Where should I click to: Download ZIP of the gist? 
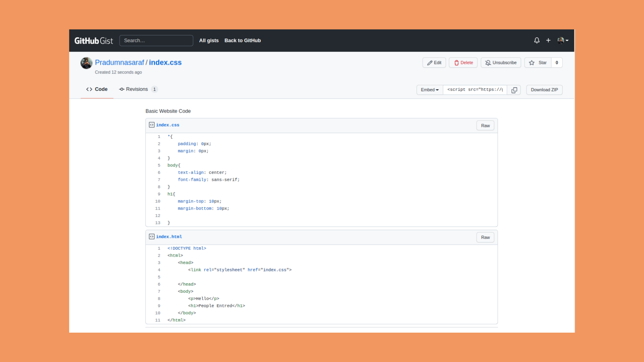click(x=544, y=90)
